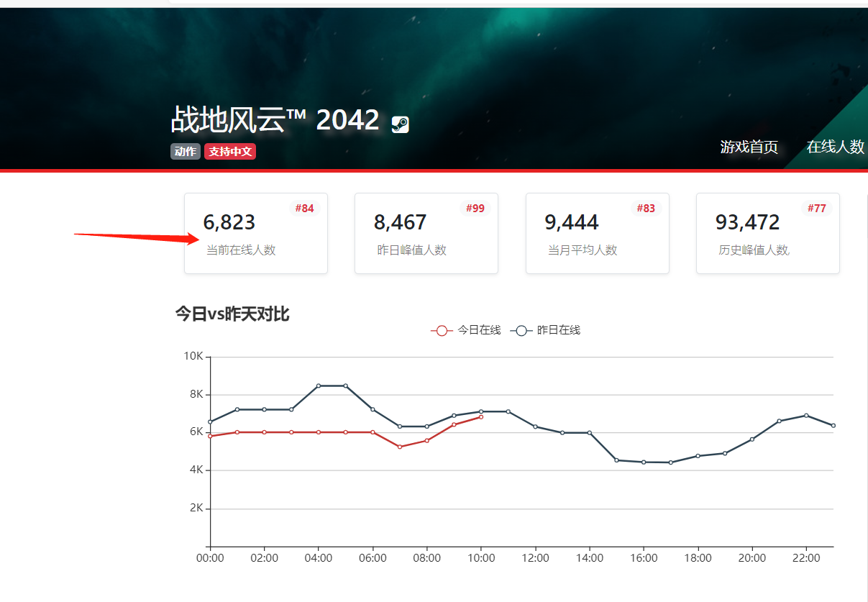Click the #77 rank badge
This screenshot has width=868, height=602.
pyautogui.click(x=816, y=209)
